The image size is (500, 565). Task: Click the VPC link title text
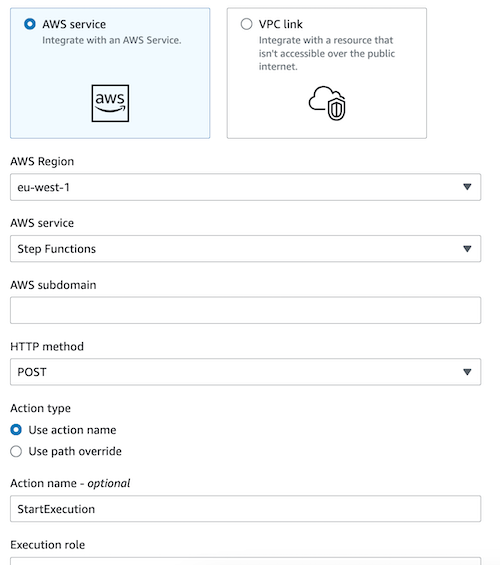(x=281, y=24)
